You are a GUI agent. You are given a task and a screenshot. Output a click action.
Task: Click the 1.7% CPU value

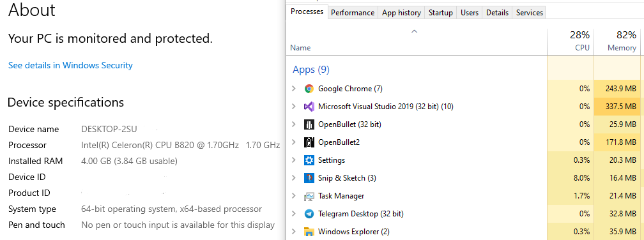pos(581,196)
